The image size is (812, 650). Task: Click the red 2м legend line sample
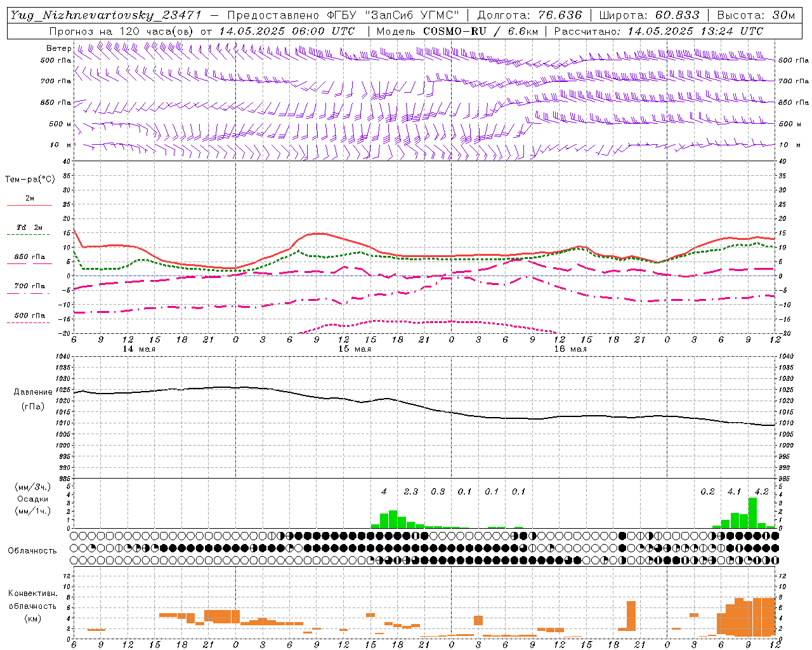pos(29,205)
